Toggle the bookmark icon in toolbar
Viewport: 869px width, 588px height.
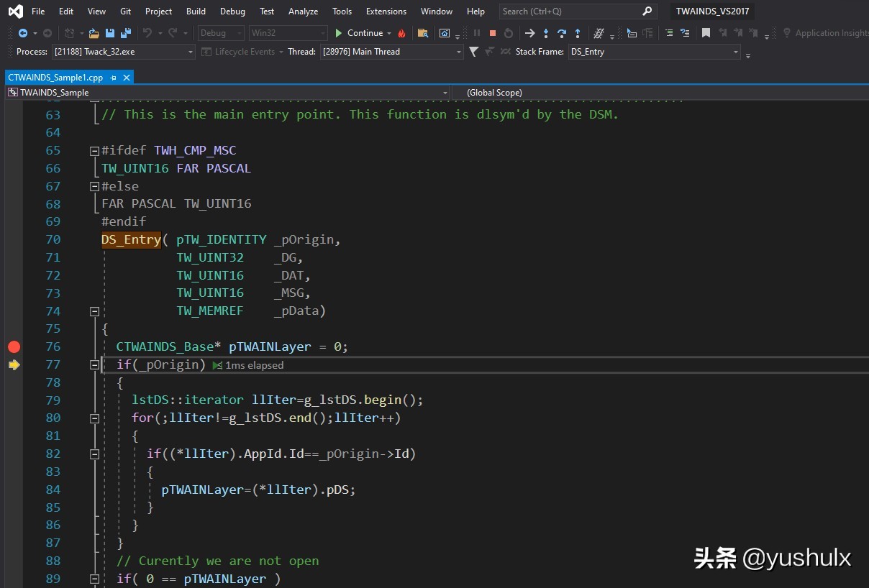click(x=706, y=33)
